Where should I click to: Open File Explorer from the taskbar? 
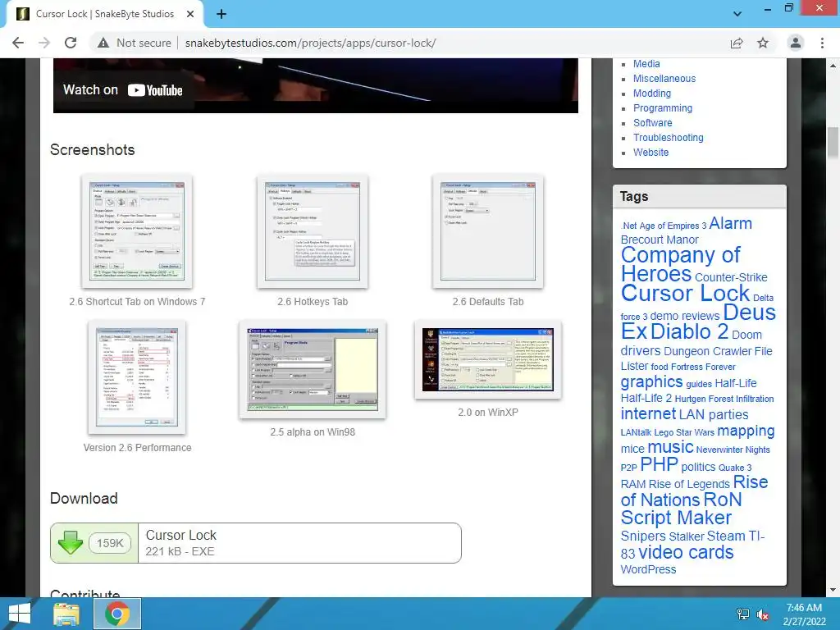pyautogui.click(x=66, y=614)
